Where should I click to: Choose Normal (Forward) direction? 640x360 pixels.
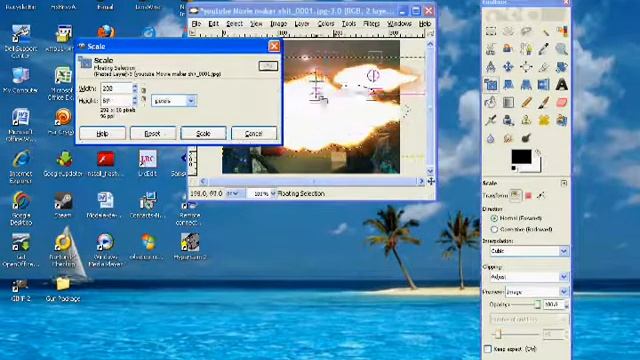coord(494,218)
